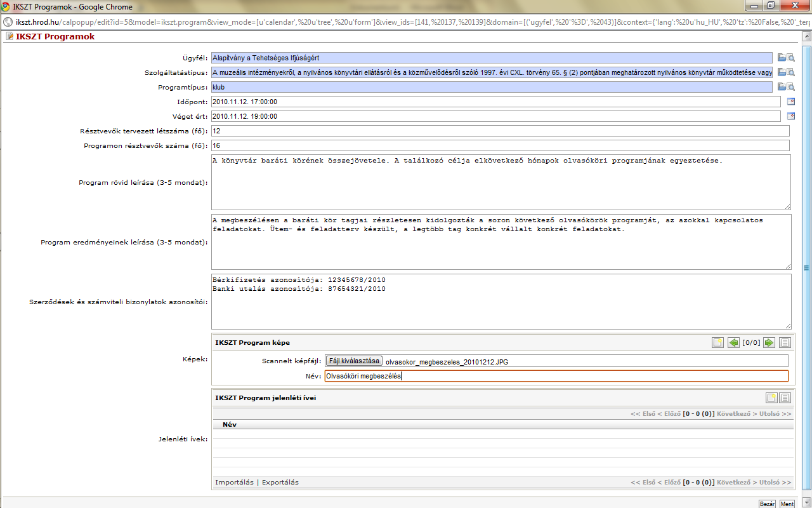Open the Programtípus record folder icon
Viewport: 812px width, 508px height.
pos(782,87)
